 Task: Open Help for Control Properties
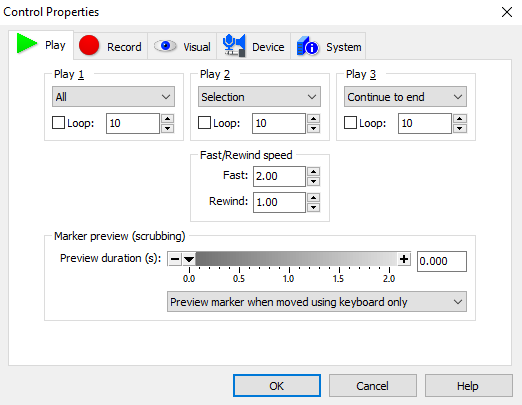[468, 386]
